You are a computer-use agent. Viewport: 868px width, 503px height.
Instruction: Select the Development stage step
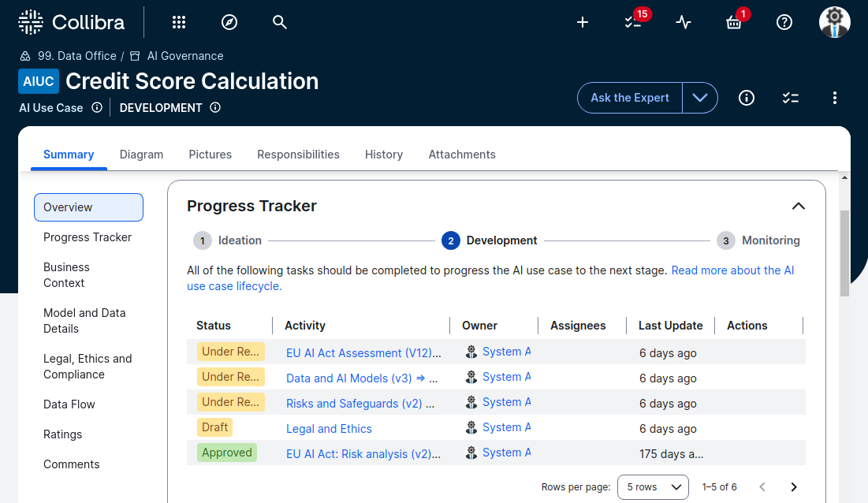pos(490,240)
